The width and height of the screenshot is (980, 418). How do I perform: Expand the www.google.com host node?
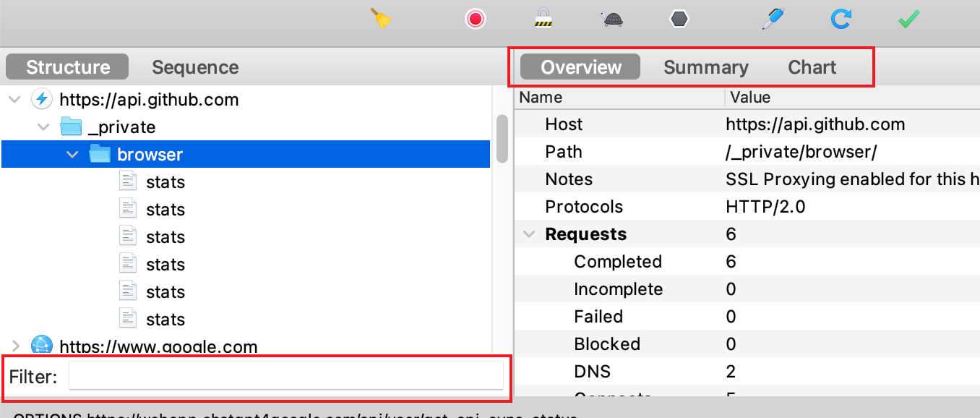pyautogui.click(x=14, y=346)
